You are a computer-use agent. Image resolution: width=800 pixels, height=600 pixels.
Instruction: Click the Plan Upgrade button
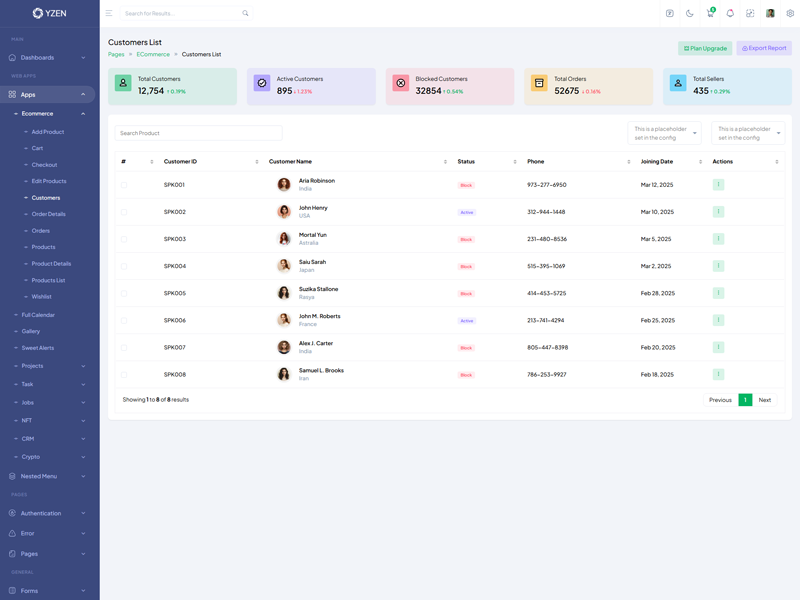tap(705, 48)
